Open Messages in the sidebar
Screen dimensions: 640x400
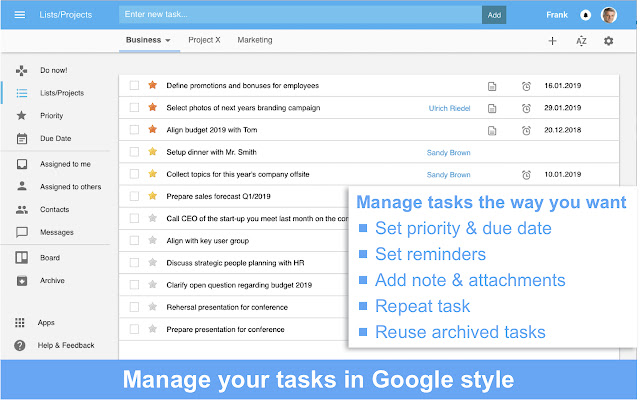tap(57, 232)
